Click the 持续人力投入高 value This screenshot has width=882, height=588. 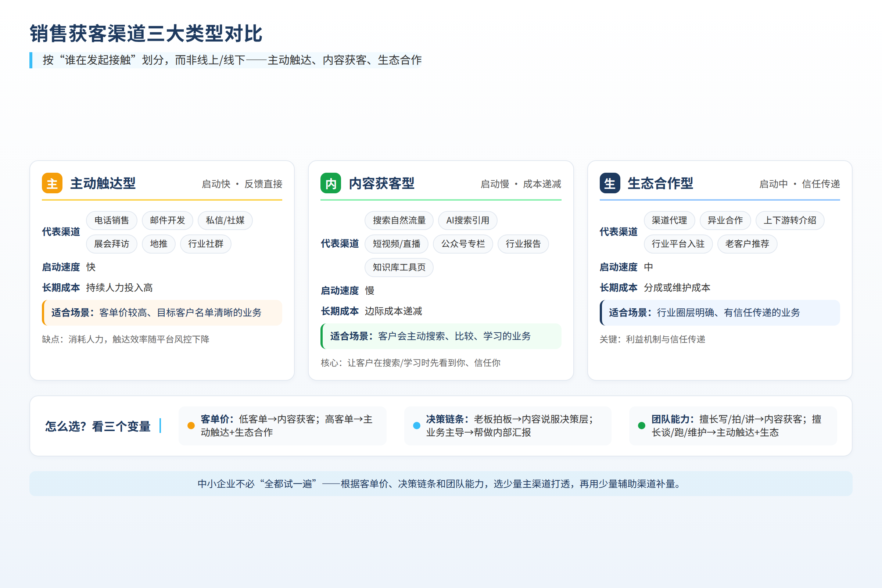tap(119, 288)
